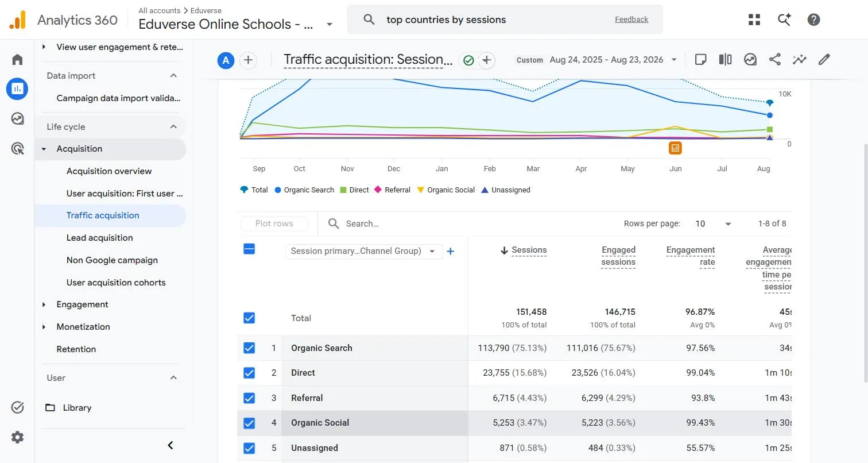Open User acquisition: First user report
This screenshot has height=463, width=868.
point(125,194)
